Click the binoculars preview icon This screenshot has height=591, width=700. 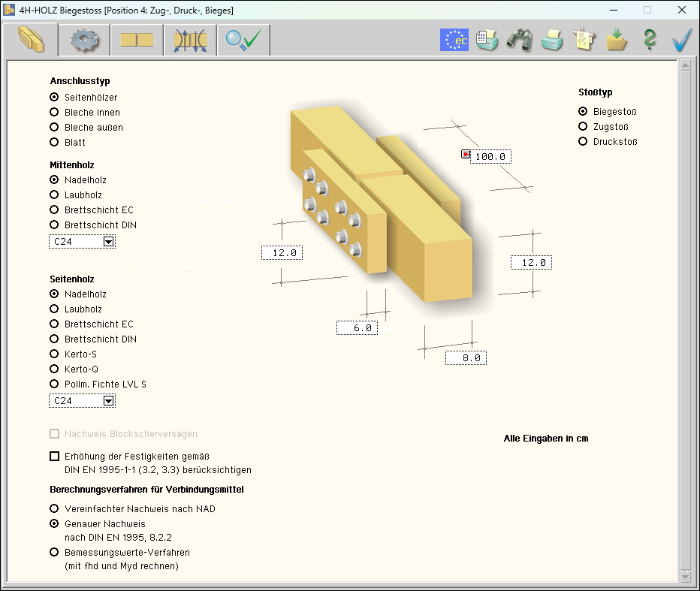point(519,40)
